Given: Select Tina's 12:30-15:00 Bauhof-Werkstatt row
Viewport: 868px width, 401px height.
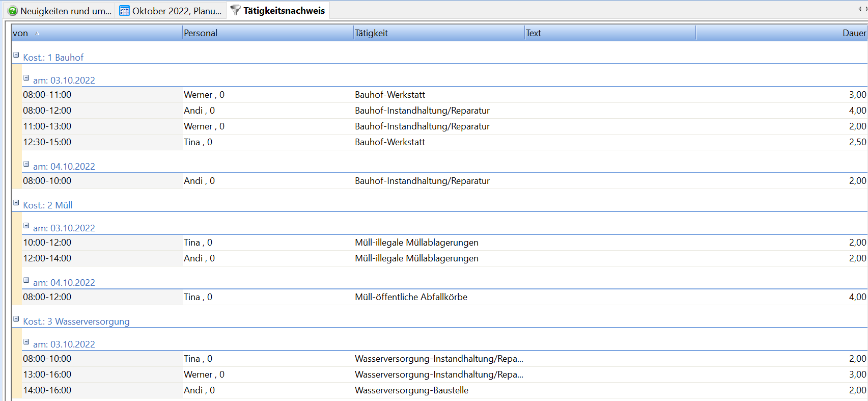Looking at the screenshot, I should [x=390, y=142].
